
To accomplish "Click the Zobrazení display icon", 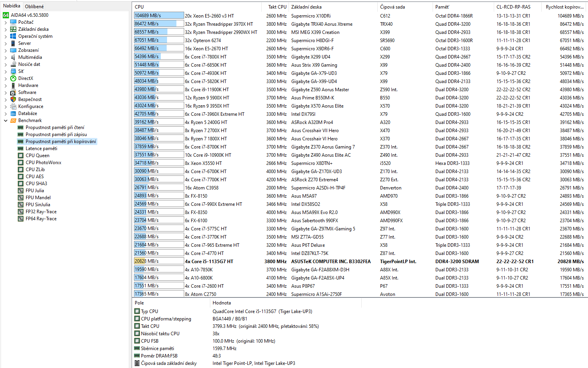I will click(x=13, y=50).
